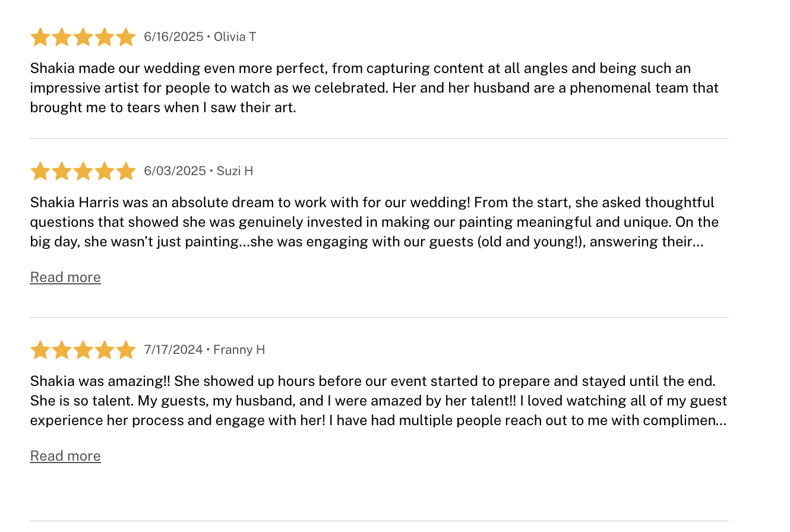Click the first star of Suzi H's rating
Screen dimensions: 790x532
pos(40,172)
